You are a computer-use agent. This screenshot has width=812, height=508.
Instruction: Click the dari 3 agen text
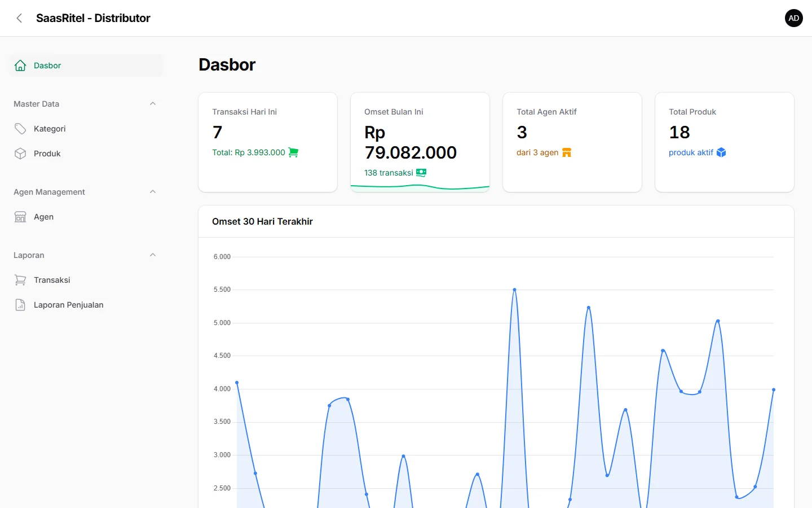tap(537, 152)
